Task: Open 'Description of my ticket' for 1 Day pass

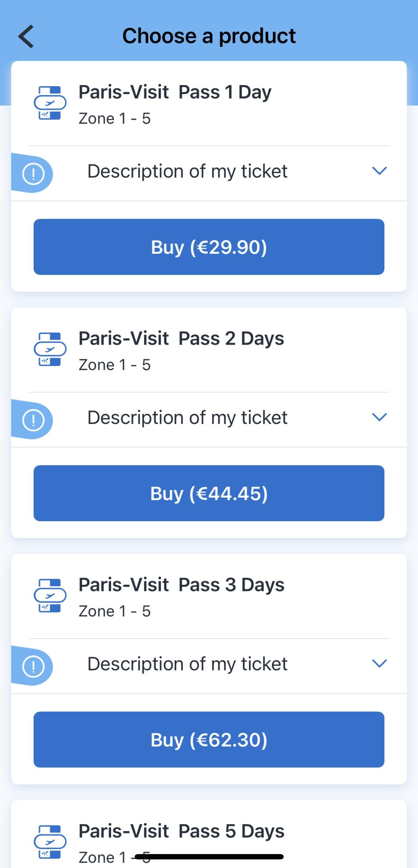Action: coord(187,171)
